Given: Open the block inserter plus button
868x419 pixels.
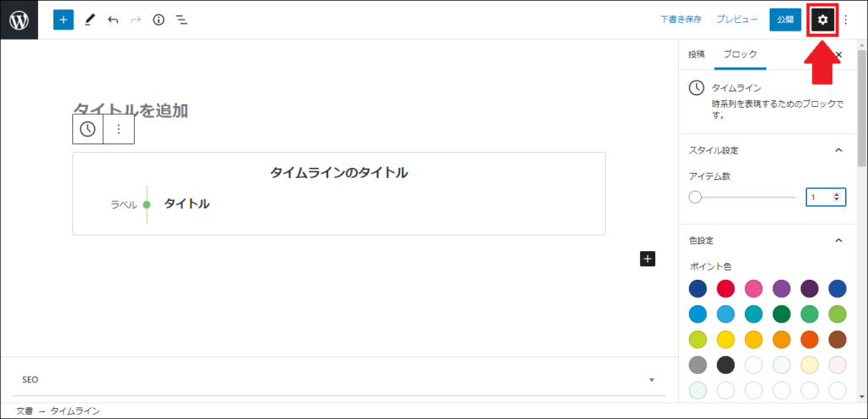Looking at the screenshot, I should tap(64, 20).
